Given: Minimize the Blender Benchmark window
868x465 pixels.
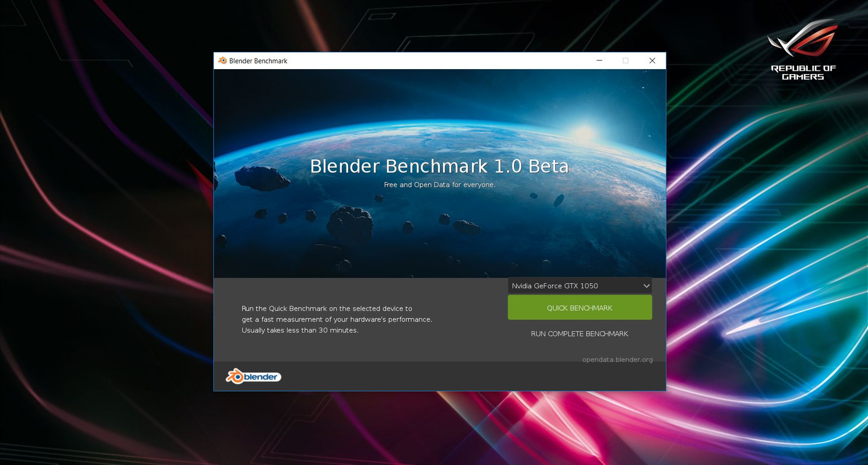Looking at the screenshot, I should [x=600, y=61].
